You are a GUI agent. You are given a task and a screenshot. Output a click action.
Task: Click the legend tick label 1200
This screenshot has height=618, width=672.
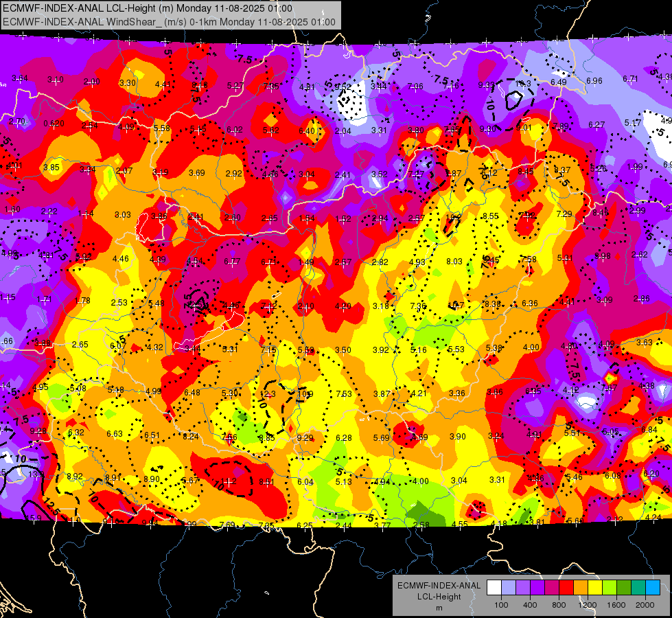click(x=587, y=605)
